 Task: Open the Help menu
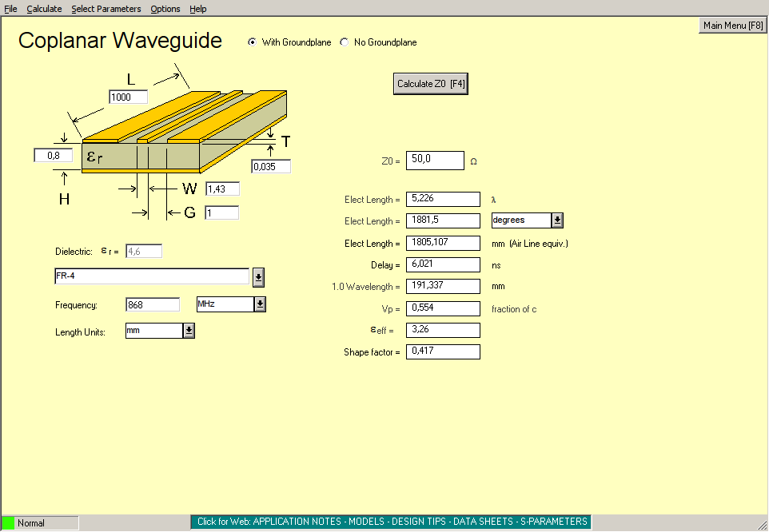coord(198,9)
